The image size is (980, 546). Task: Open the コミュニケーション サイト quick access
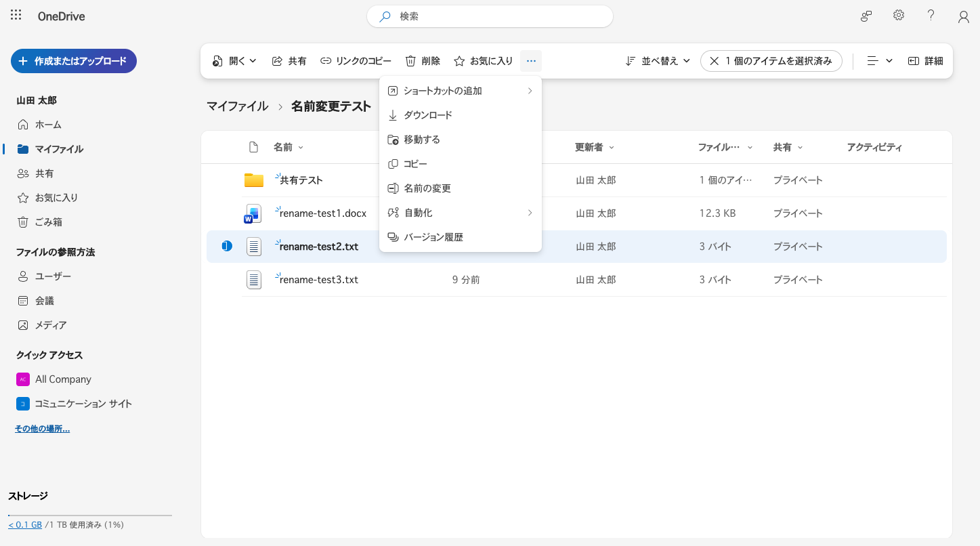click(74, 404)
